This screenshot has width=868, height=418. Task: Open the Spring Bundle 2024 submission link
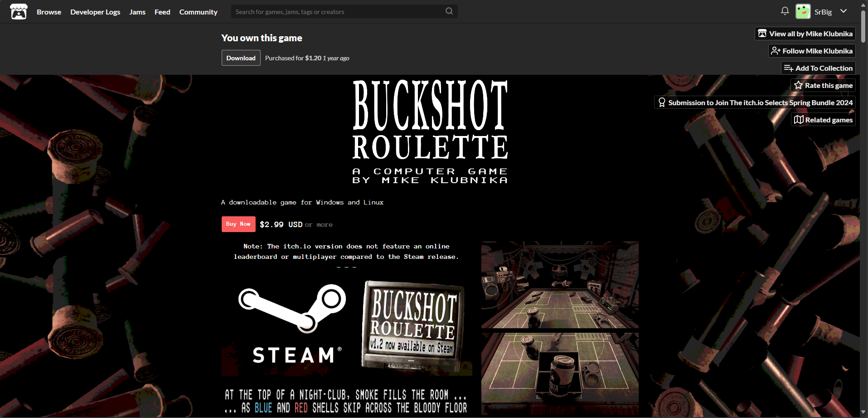pos(755,102)
